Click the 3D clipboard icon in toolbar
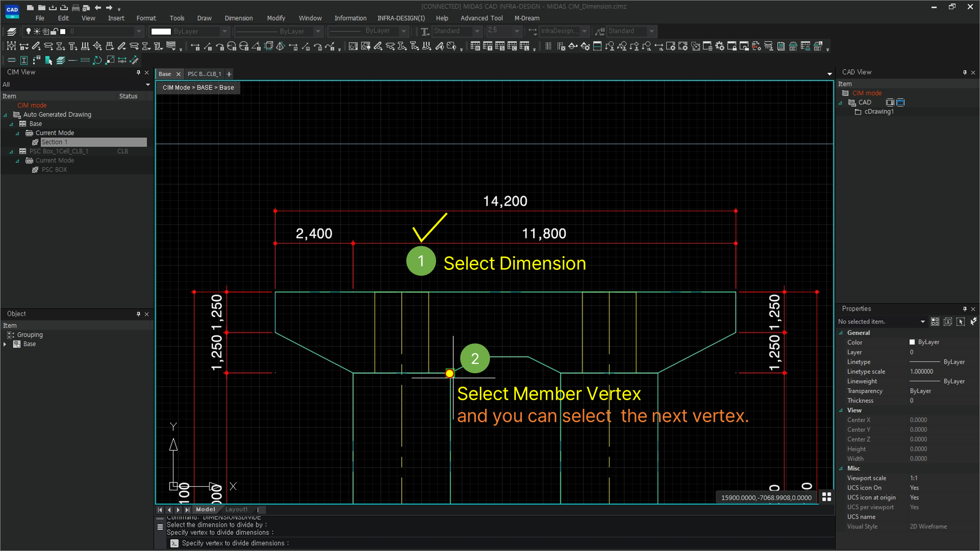The height and width of the screenshot is (551, 980). (x=781, y=46)
